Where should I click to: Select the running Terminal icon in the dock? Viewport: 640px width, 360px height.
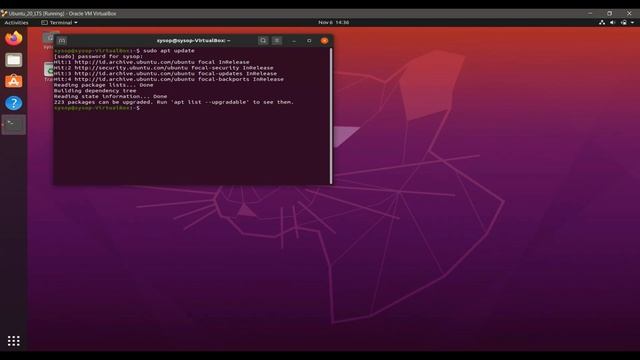pos(13,124)
